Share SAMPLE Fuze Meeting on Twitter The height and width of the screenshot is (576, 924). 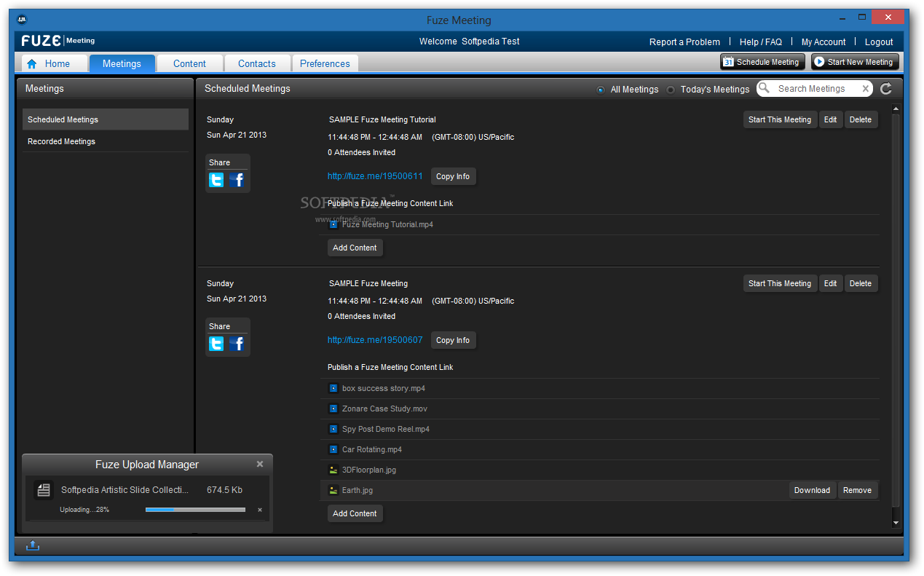click(x=216, y=344)
